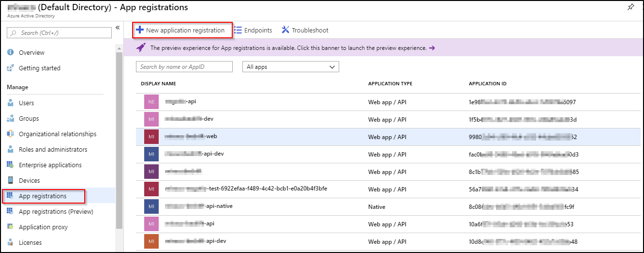Open the app row with ID starting fac0

(x=388, y=154)
